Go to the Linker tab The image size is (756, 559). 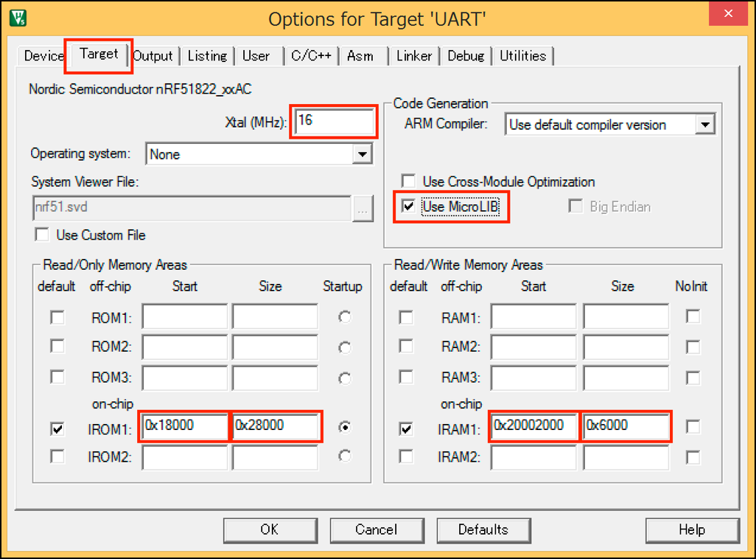(414, 56)
